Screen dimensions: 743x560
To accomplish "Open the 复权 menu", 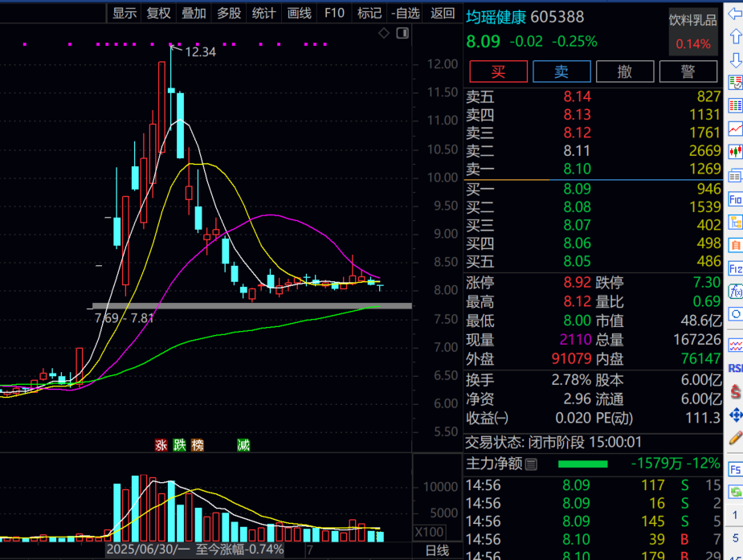I will coord(159,13).
